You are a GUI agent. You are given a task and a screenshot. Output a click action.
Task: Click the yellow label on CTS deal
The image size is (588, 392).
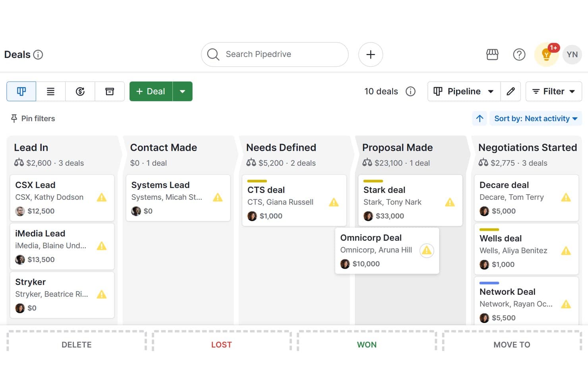coord(257,181)
